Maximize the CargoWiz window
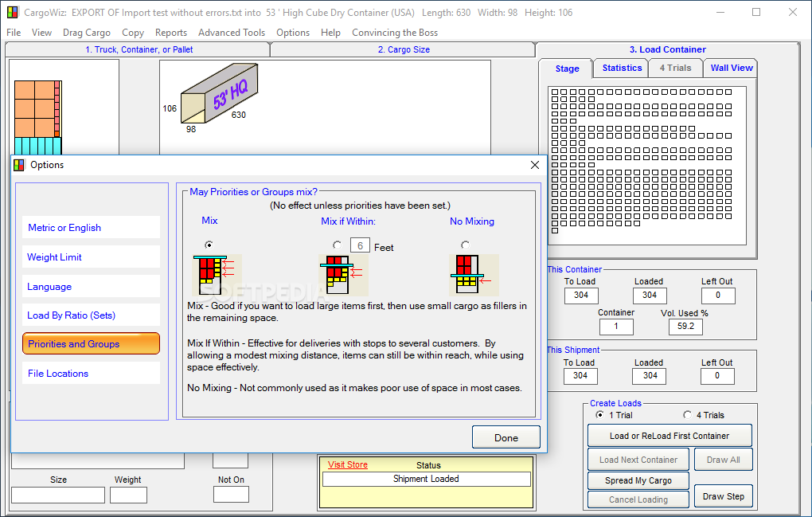 tap(756, 12)
